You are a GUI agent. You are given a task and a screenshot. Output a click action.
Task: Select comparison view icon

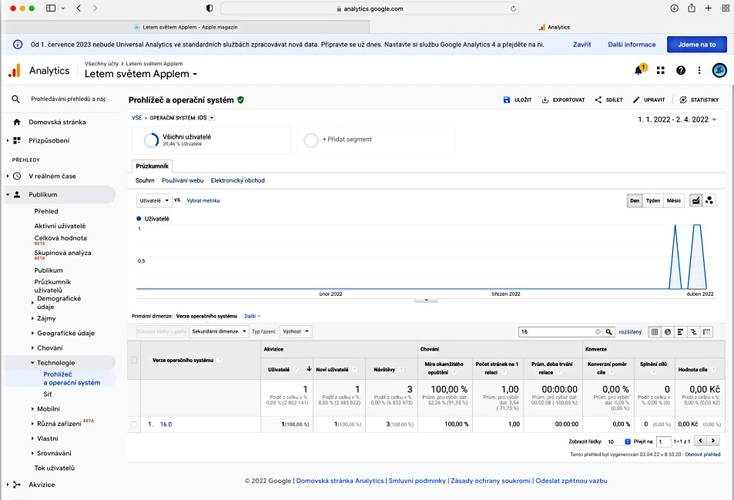click(x=693, y=331)
